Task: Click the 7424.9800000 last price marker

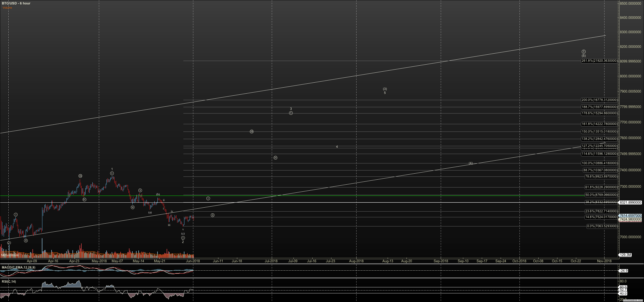Action: [630, 219]
